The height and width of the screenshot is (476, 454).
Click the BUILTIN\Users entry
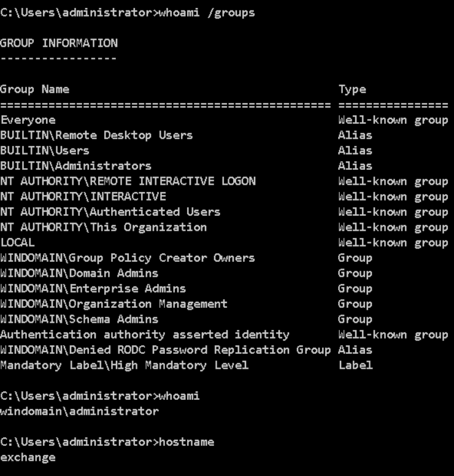(x=45, y=150)
